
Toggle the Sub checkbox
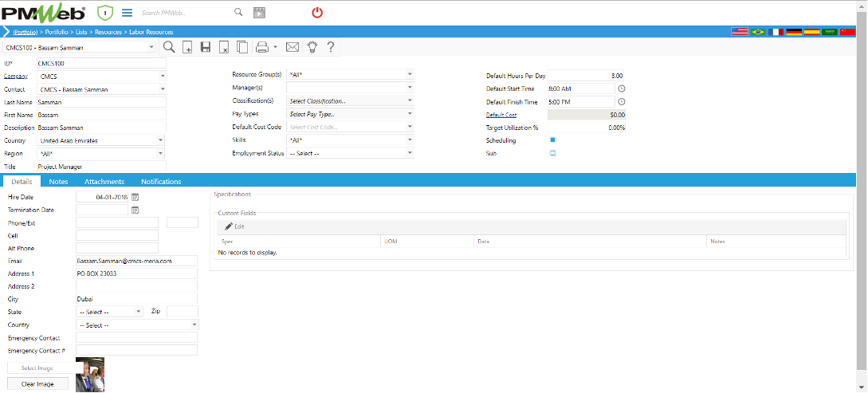coord(552,153)
